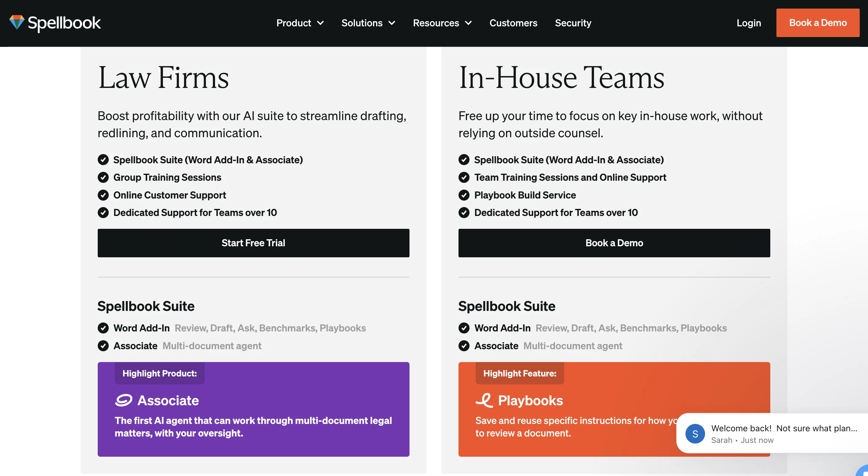Click Law Firms "Review, Draft, Ask, Benchmarks, Playbooks" text

270,328
